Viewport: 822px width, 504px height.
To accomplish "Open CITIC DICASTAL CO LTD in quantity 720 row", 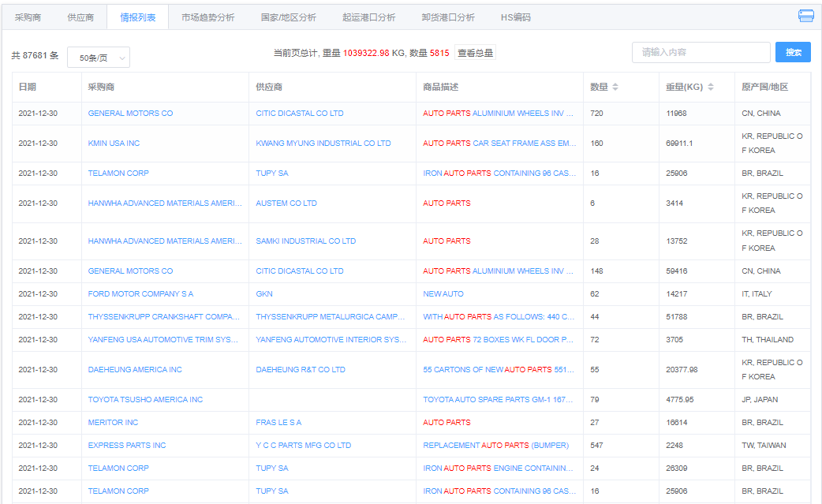I will pyautogui.click(x=300, y=113).
